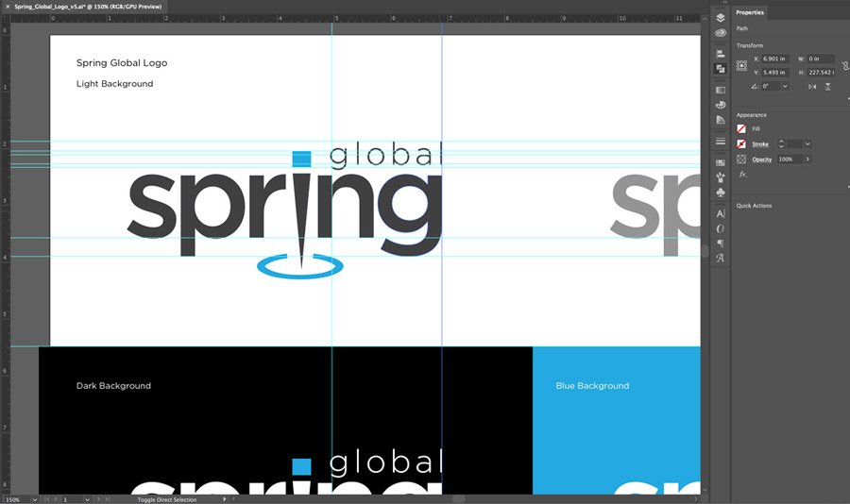Screen dimensions: 850x504
Task: Open the Brushes panel icon
Action: pos(721,177)
